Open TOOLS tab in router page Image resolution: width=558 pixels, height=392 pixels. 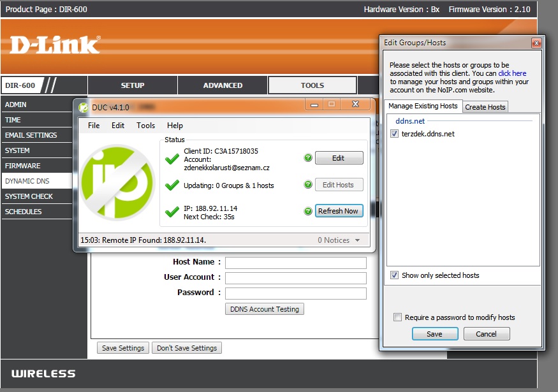pyautogui.click(x=312, y=85)
